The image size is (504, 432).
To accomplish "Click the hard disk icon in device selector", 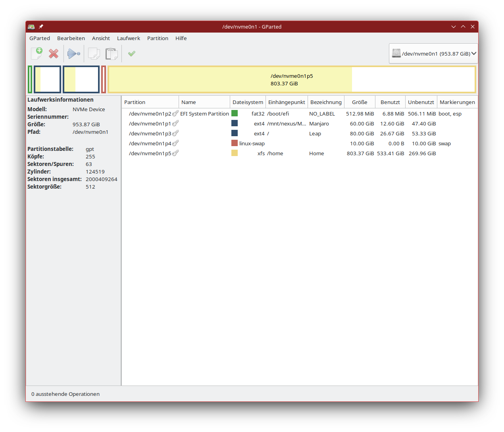I will (396, 53).
